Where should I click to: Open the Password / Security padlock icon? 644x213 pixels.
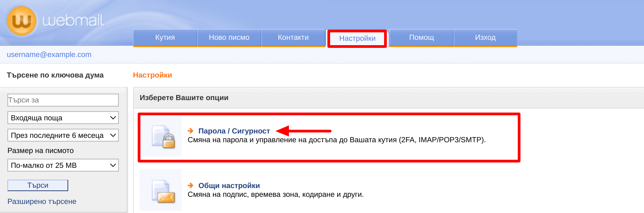161,136
